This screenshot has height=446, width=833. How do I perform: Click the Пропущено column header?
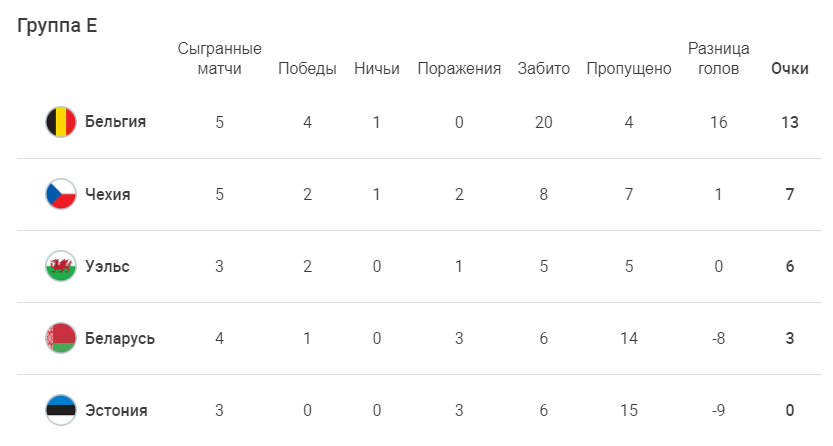628,69
